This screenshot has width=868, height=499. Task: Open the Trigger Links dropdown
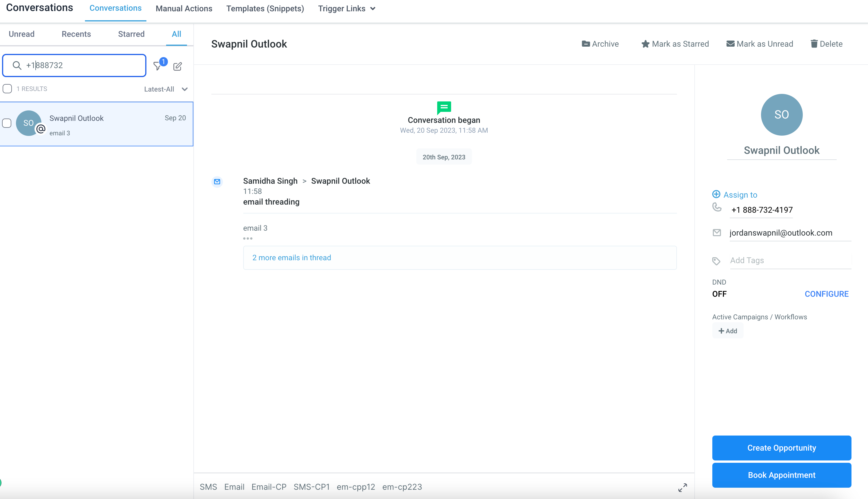click(x=346, y=9)
